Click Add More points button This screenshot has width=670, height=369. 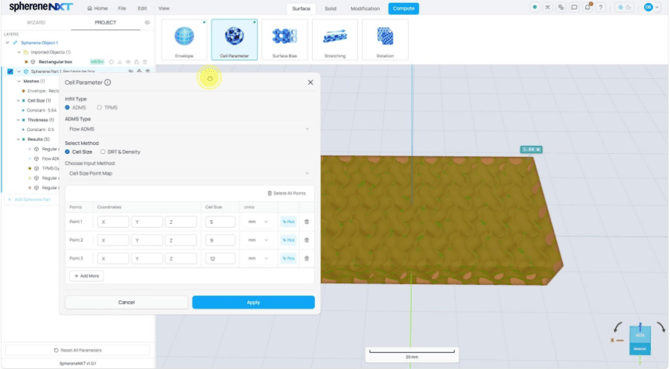point(86,276)
